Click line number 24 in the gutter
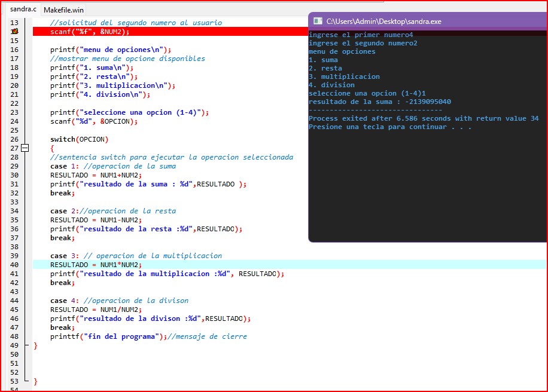This screenshot has width=548, height=392. click(x=14, y=121)
